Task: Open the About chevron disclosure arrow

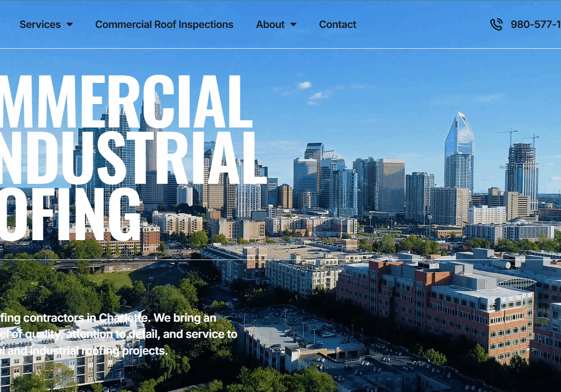Action: (x=294, y=25)
